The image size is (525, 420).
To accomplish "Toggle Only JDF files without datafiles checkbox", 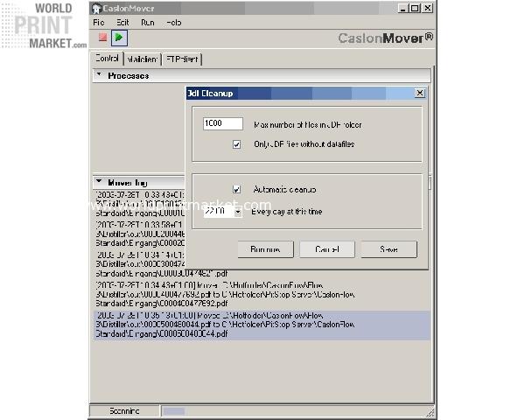I will pyautogui.click(x=237, y=144).
